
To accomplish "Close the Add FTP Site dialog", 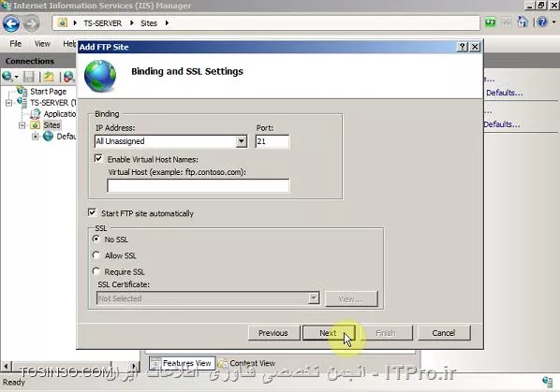I will 475,47.
